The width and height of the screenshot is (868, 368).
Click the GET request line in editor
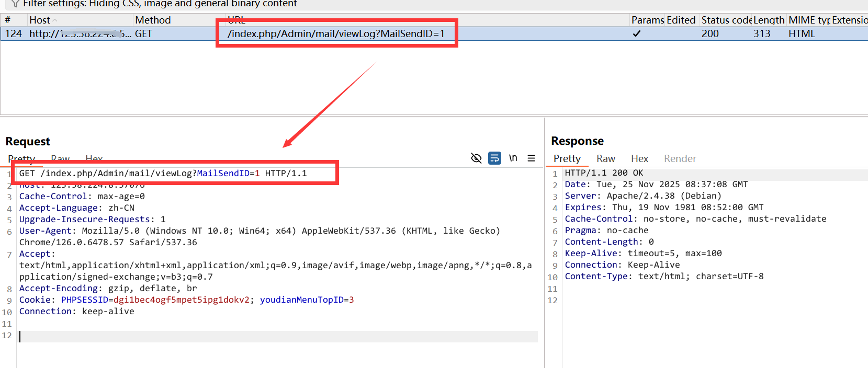tap(163, 173)
